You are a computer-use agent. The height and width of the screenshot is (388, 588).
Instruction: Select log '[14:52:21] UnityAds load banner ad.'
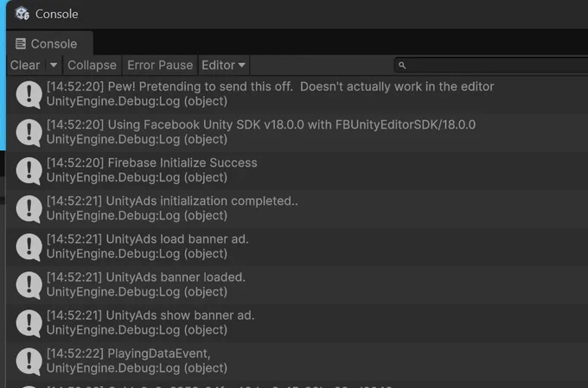tap(297, 247)
